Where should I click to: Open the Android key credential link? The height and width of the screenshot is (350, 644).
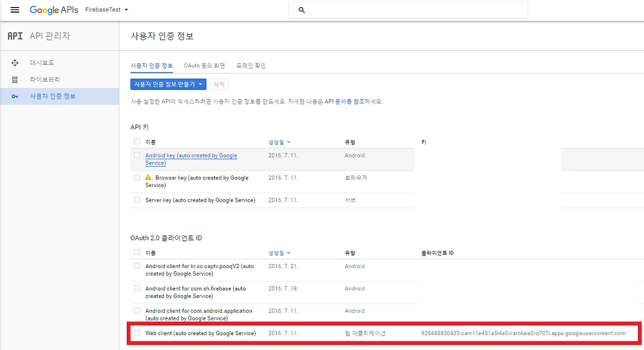(x=191, y=155)
